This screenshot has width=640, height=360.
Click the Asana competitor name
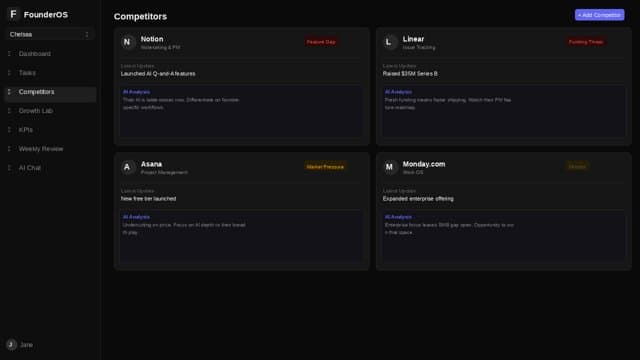pyautogui.click(x=151, y=164)
